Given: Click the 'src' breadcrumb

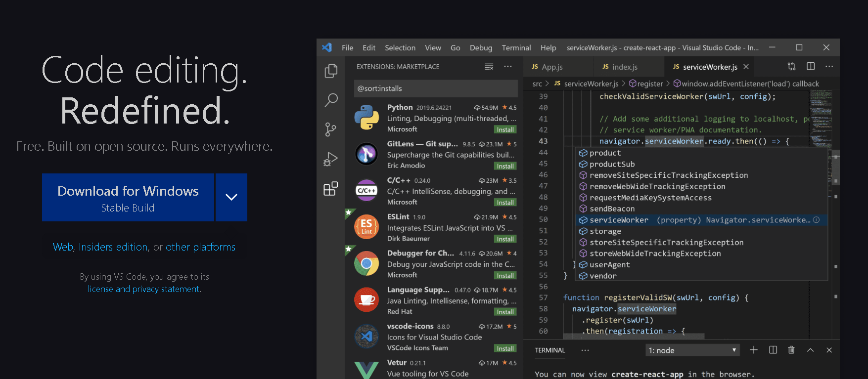Looking at the screenshot, I should tap(537, 84).
